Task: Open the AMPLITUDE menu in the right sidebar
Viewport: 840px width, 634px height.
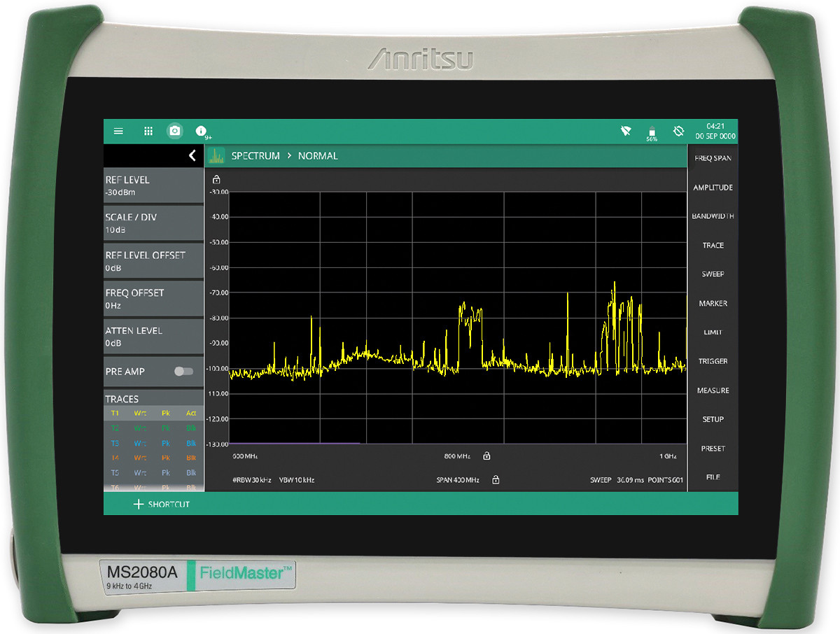Action: pyautogui.click(x=713, y=187)
